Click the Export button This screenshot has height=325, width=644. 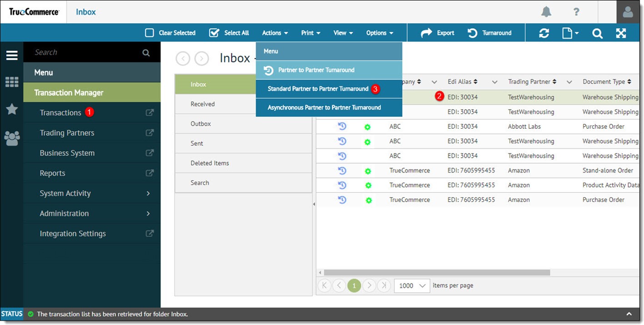pyautogui.click(x=438, y=33)
